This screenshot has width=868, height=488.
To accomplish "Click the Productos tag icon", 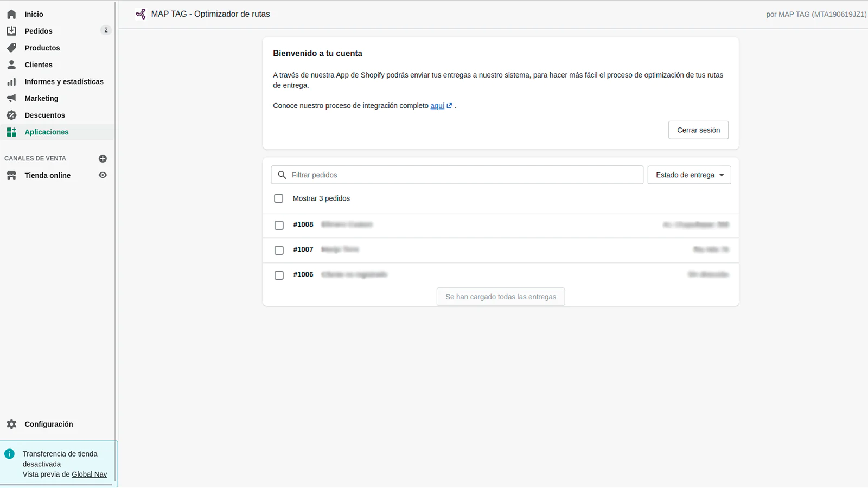I will pos(11,48).
